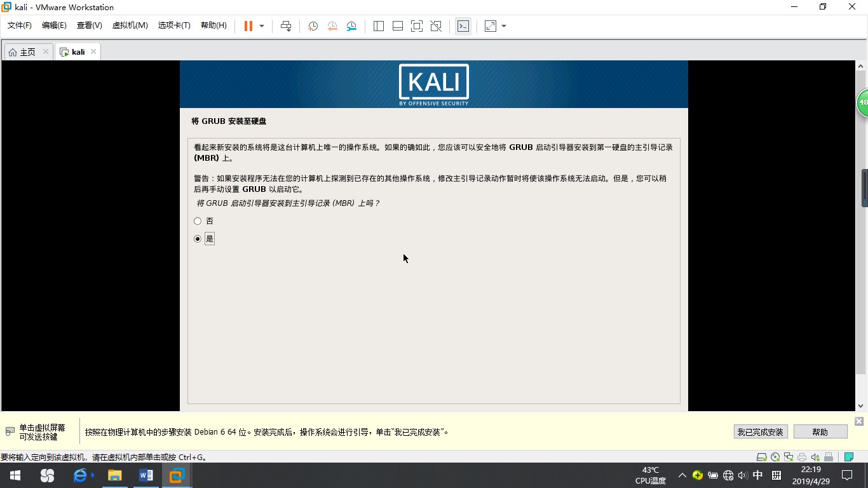The image size is (868, 488).
Task: Enter full screen mode icon
Action: pyautogui.click(x=417, y=26)
